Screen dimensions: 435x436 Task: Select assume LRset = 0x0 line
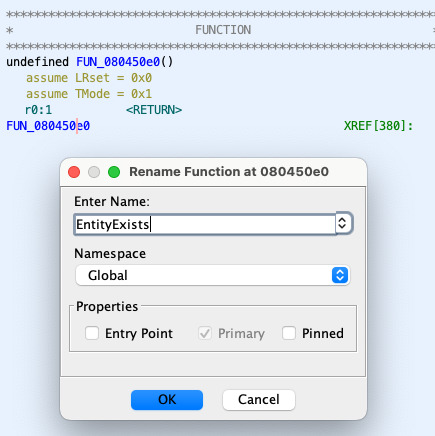click(89, 78)
